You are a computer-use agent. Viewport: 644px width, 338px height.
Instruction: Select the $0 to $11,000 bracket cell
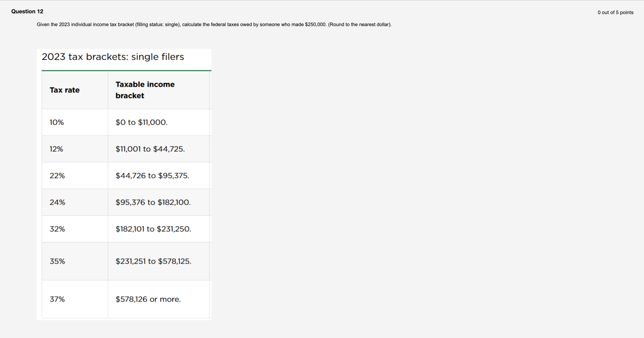[x=142, y=122]
